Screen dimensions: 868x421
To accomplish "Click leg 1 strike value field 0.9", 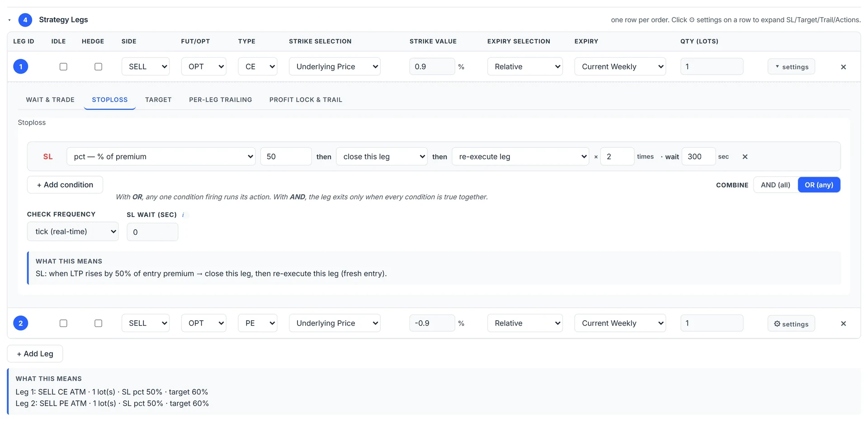I will click(x=432, y=66).
